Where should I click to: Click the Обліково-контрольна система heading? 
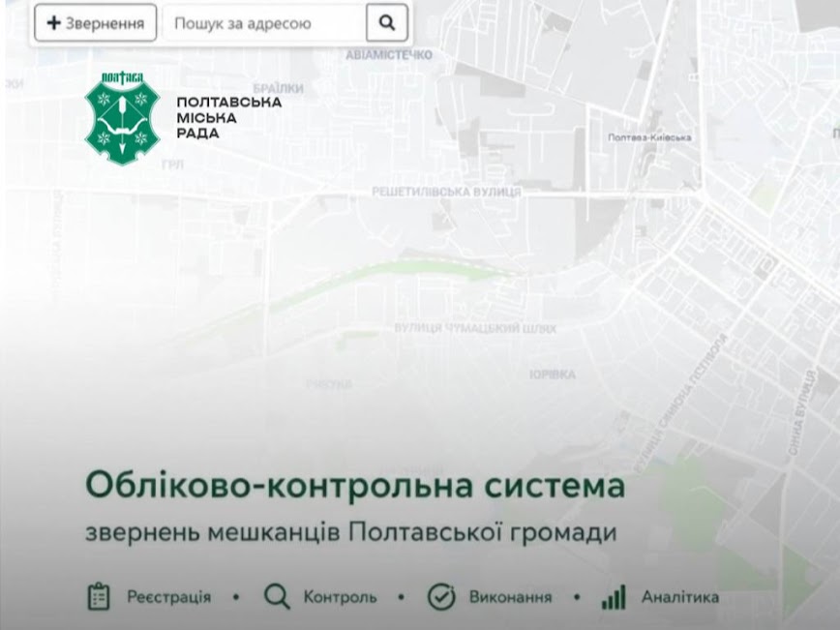pos(355,486)
